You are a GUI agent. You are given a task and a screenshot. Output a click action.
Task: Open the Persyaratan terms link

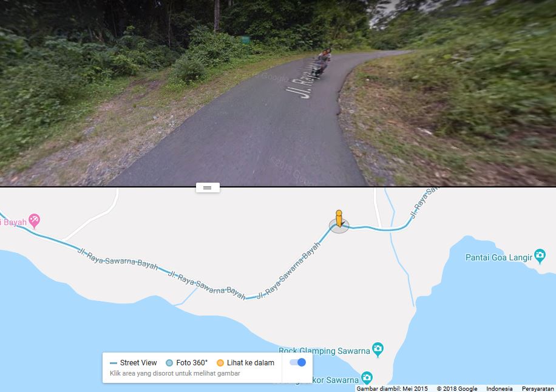(x=537, y=389)
